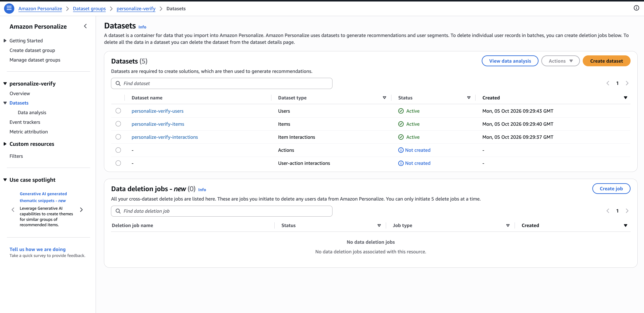Go to next page of Datasets table

(627, 83)
